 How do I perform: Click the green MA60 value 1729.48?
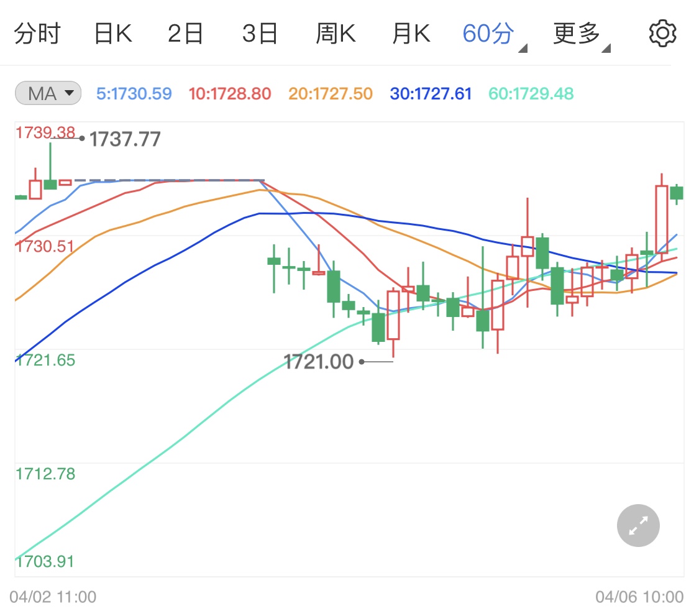point(530,93)
